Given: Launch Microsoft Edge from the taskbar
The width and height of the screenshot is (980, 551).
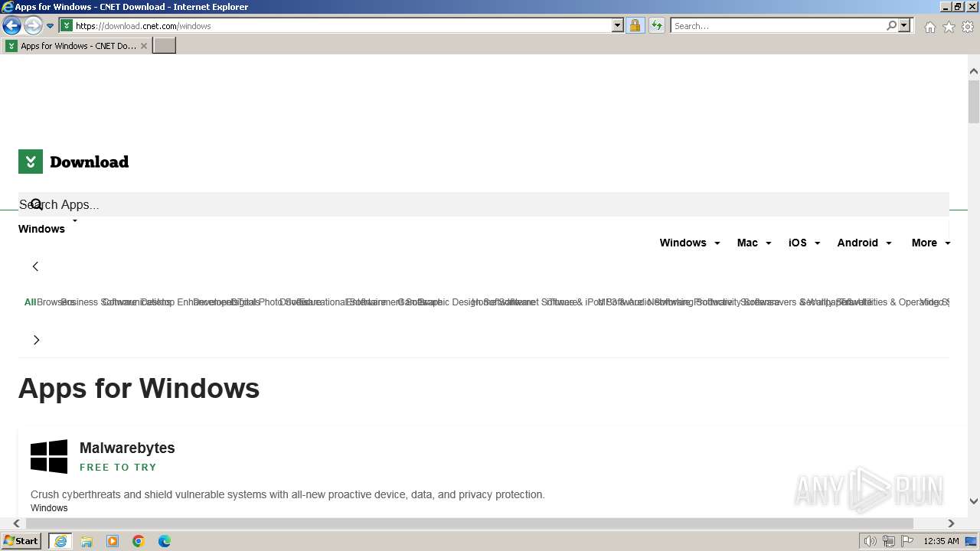Looking at the screenshot, I should 165,541.
